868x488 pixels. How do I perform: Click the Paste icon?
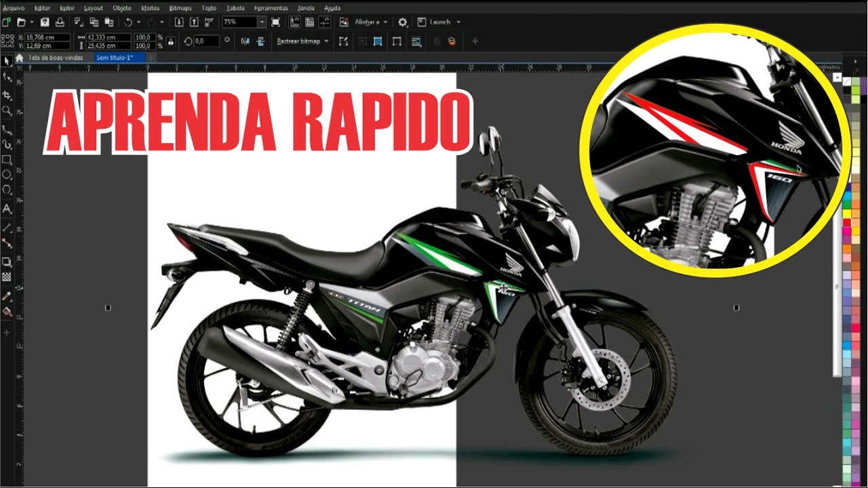coord(108,22)
